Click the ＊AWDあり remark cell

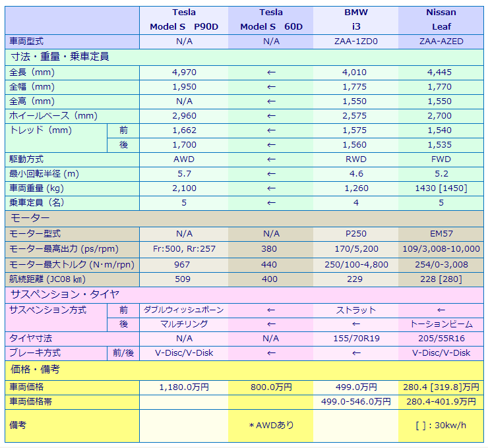pos(271,426)
